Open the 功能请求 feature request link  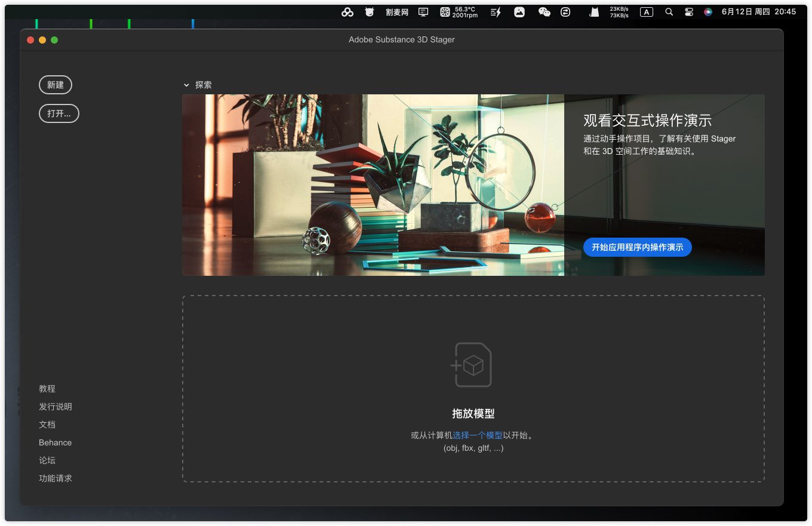[x=56, y=478]
